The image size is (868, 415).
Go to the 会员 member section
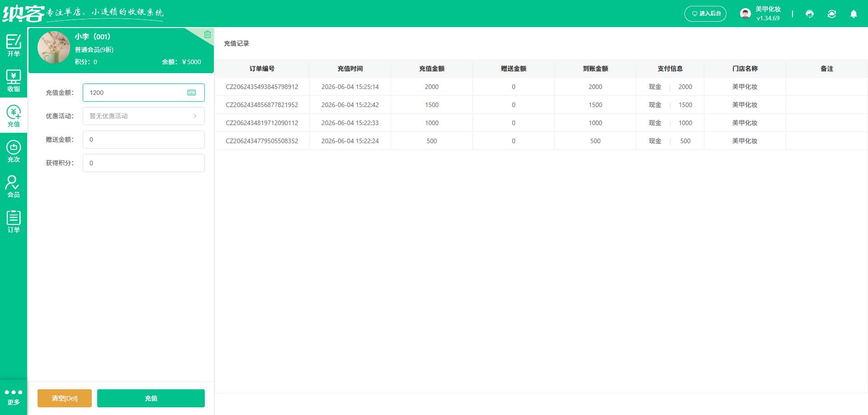(14, 186)
